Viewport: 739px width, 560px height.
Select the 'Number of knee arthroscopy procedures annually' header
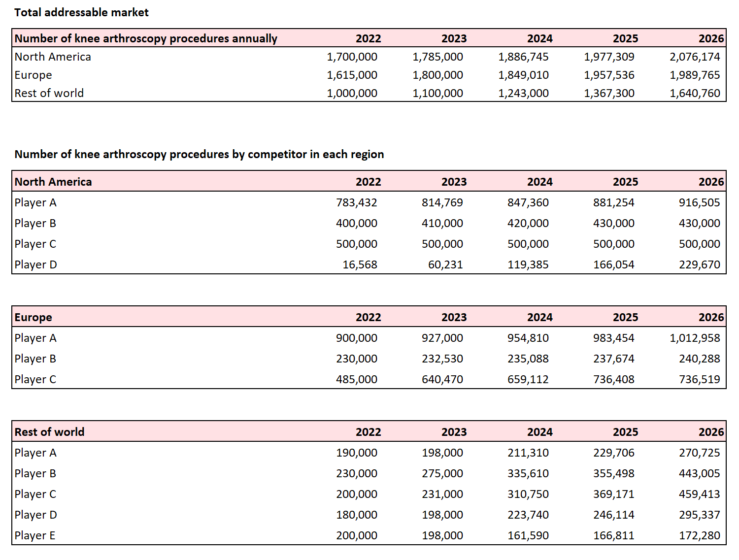[x=146, y=38]
